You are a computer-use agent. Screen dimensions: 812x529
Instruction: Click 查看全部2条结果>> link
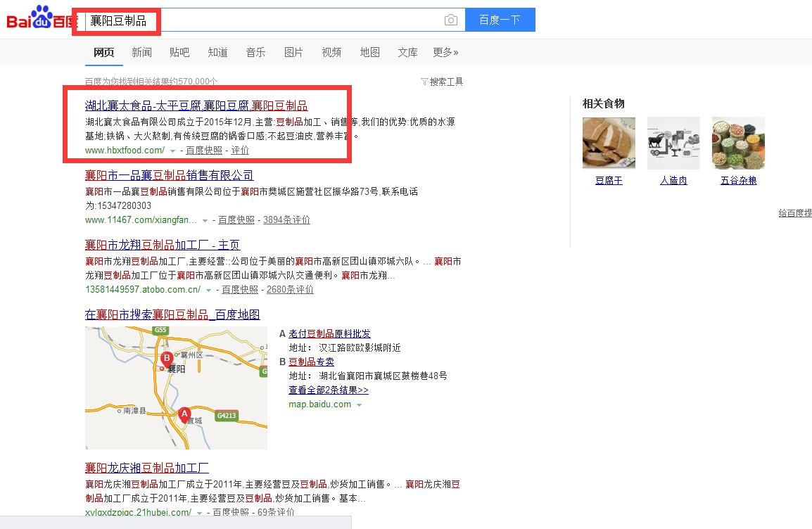coord(329,390)
